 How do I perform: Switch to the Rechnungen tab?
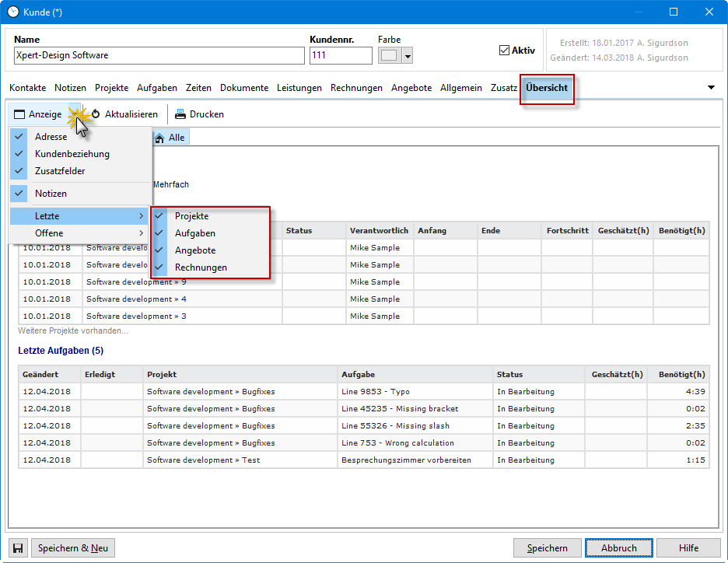coord(356,88)
